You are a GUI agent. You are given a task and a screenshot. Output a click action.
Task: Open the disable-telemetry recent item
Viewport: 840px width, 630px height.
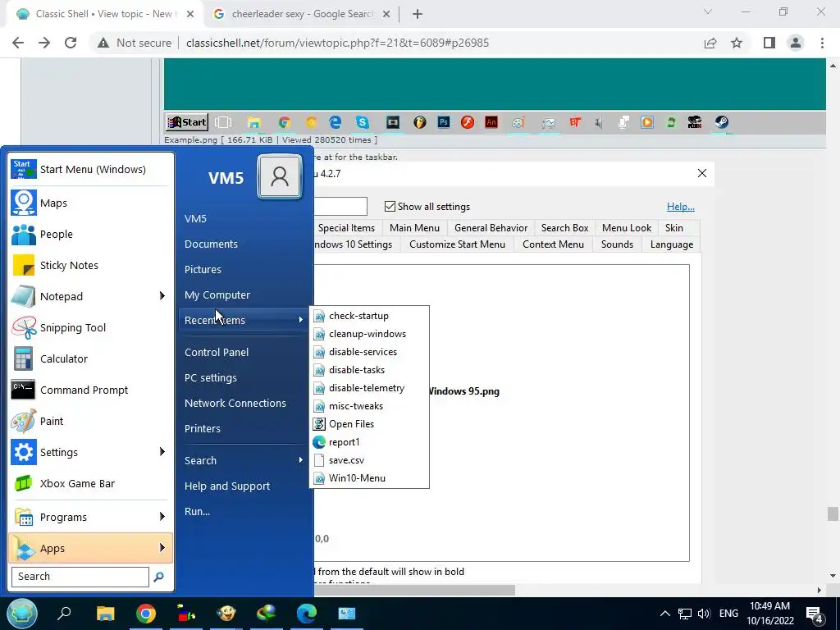[370, 388]
